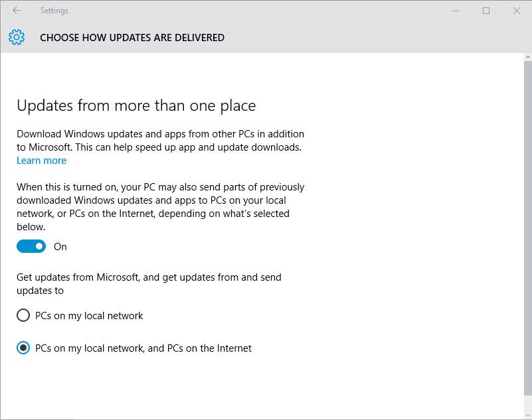The width and height of the screenshot is (532, 420).
Task: Minimize the Settings window
Action: [x=456, y=11]
